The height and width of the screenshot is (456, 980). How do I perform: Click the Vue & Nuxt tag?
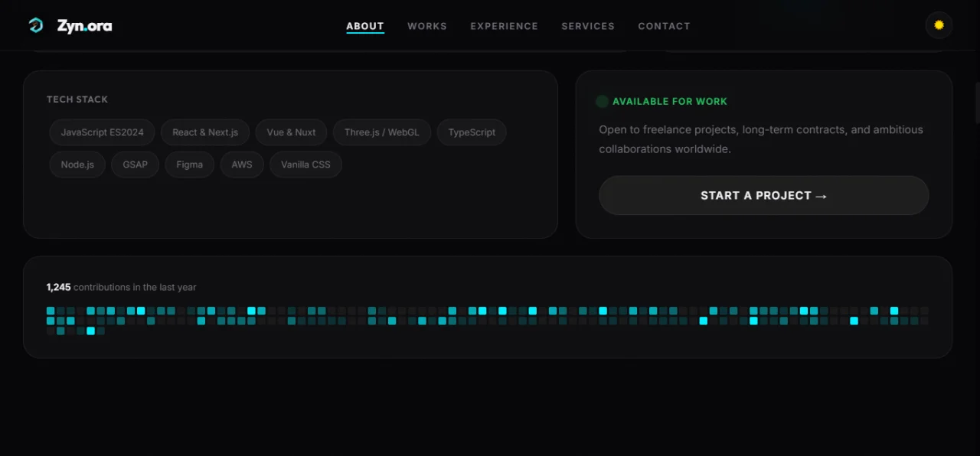point(291,132)
